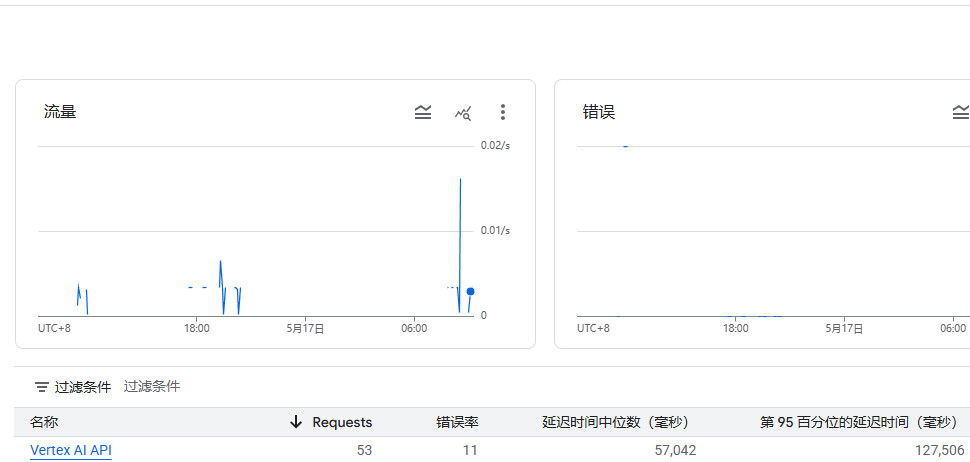The image size is (970, 462).
Task: Sort by the 错误率 column header
Action: tap(457, 422)
